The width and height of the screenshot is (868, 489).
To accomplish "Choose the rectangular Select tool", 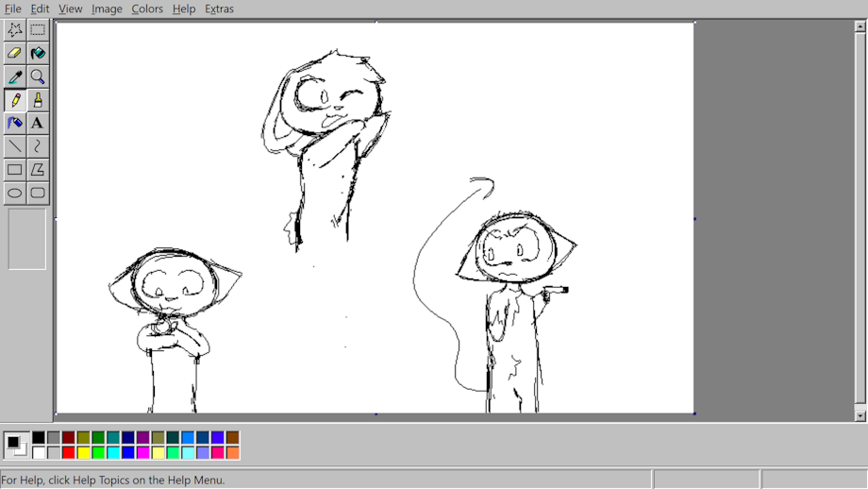I will pyautogui.click(x=38, y=30).
